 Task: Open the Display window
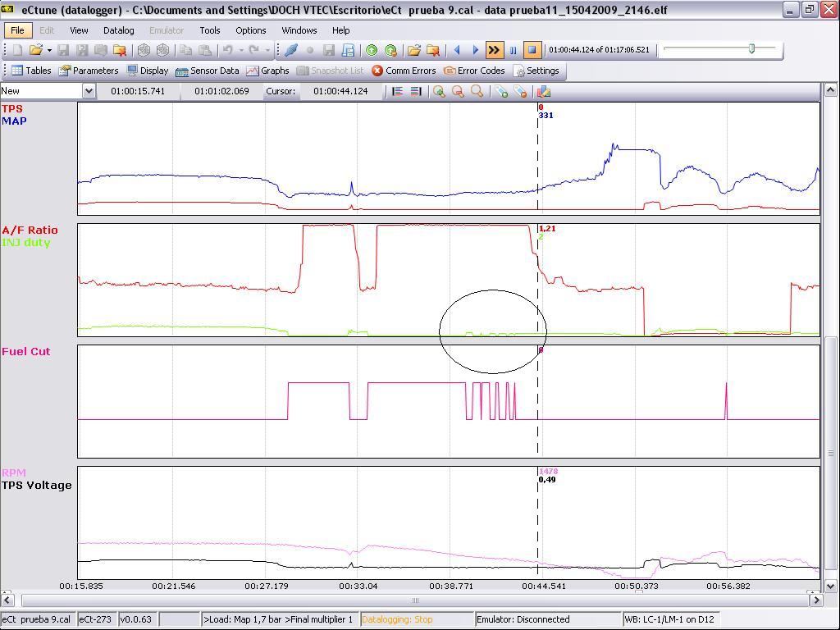148,71
